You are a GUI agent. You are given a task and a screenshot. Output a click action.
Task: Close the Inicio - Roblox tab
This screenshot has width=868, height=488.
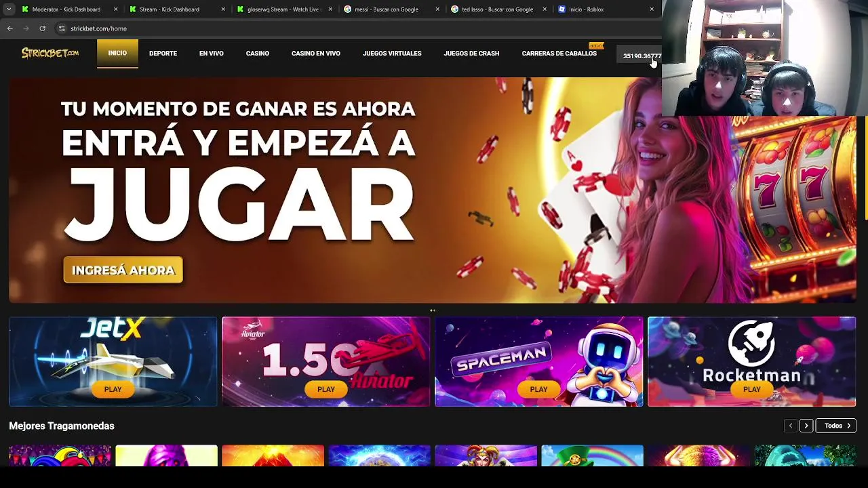(652, 9)
